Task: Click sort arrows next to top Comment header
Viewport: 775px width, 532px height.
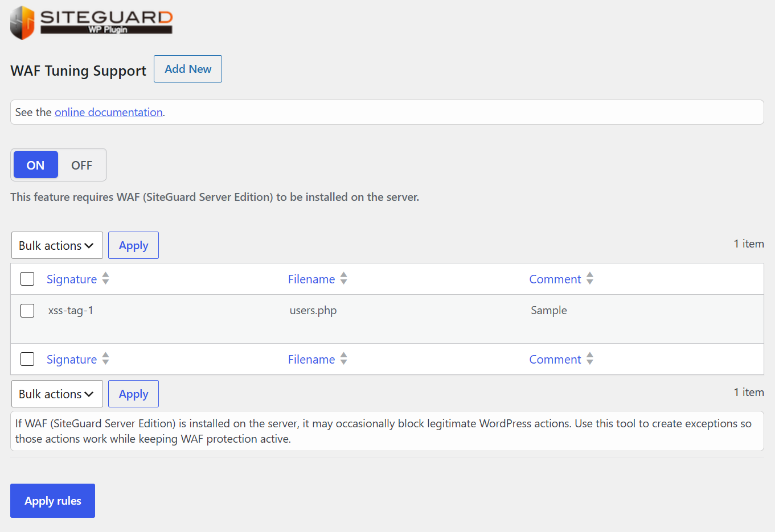Action: pyautogui.click(x=590, y=279)
